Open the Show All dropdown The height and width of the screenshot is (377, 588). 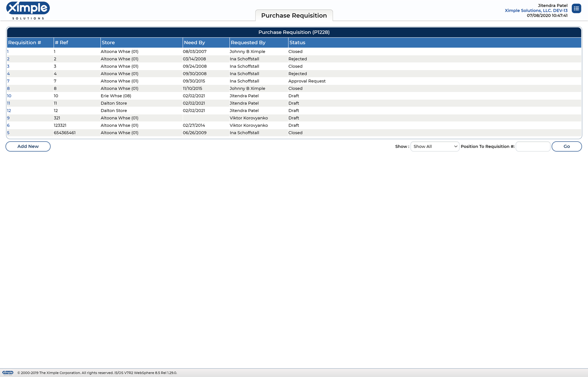(435, 146)
